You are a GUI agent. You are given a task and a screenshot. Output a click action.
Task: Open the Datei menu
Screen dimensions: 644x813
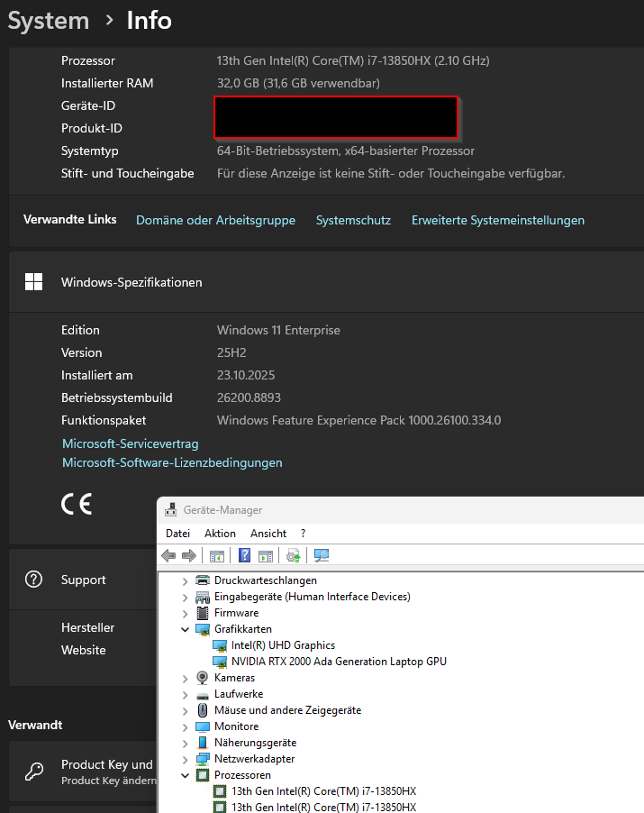coord(177,533)
